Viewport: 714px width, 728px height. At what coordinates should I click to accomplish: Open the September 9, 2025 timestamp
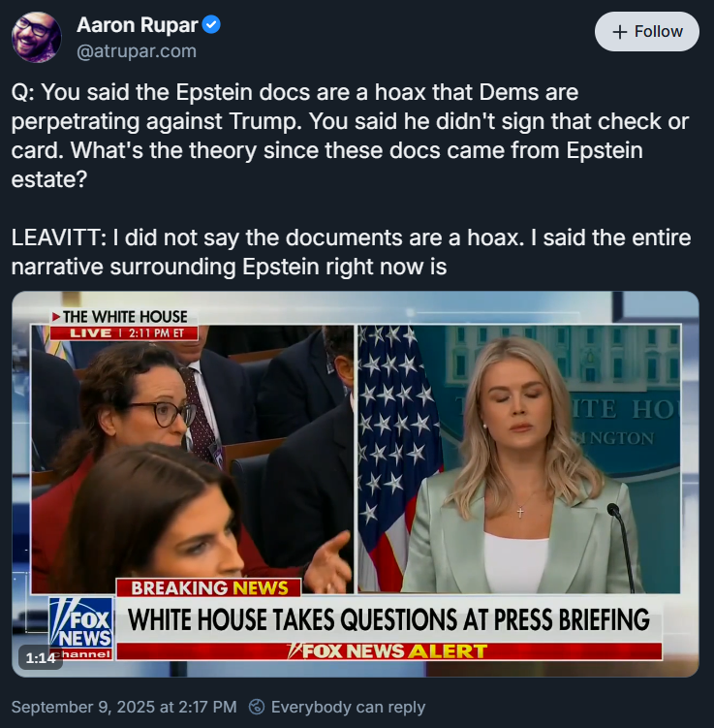pos(124,707)
